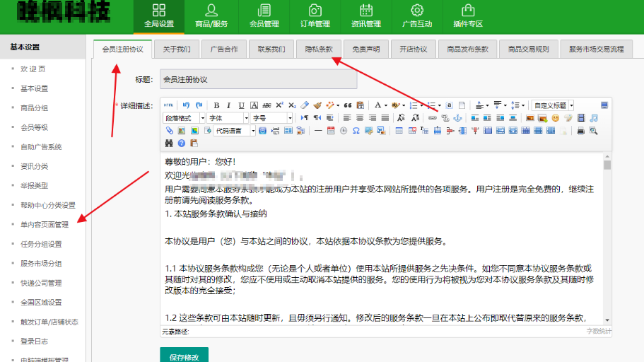Attach a file with paperclip icon
This screenshot has width=644, height=362.
coord(169,131)
